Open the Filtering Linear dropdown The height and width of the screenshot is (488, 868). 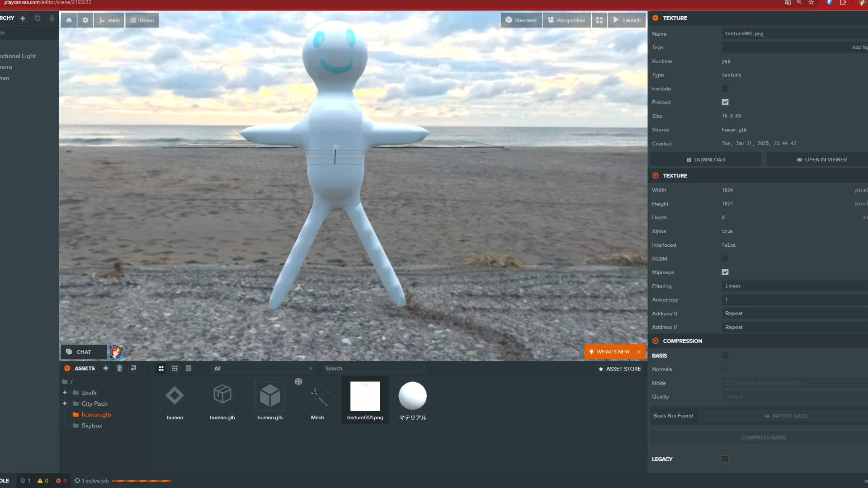[x=795, y=286]
